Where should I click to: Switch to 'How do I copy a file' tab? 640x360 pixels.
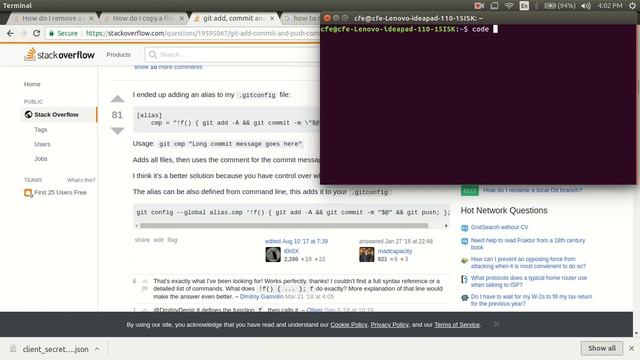point(142,18)
